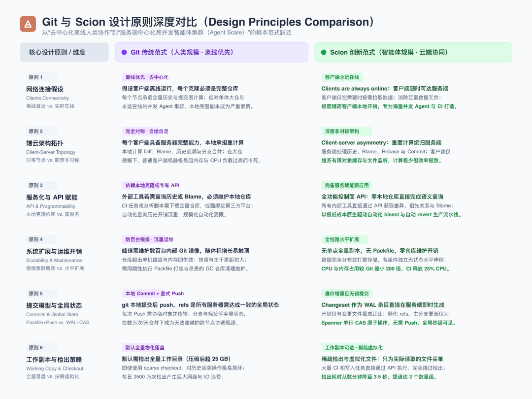This screenshot has height=399, width=532.
Task: Click the 镜像集群瓶颈 vs. 水平扩展 text
Action: point(55,268)
